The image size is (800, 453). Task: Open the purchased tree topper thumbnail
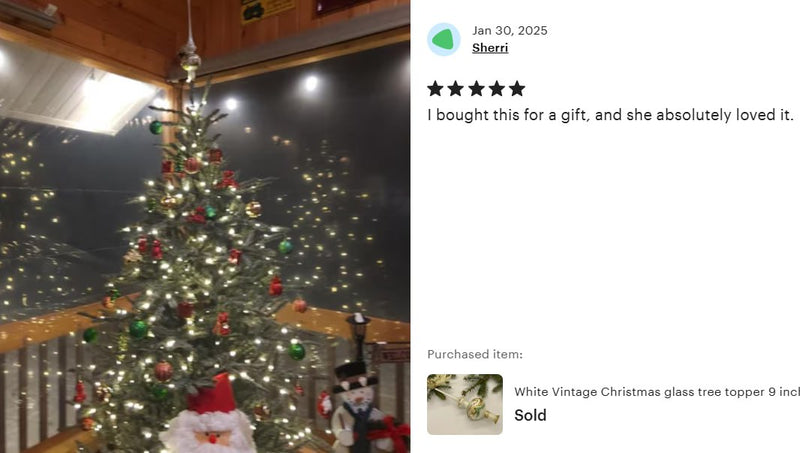click(465, 404)
